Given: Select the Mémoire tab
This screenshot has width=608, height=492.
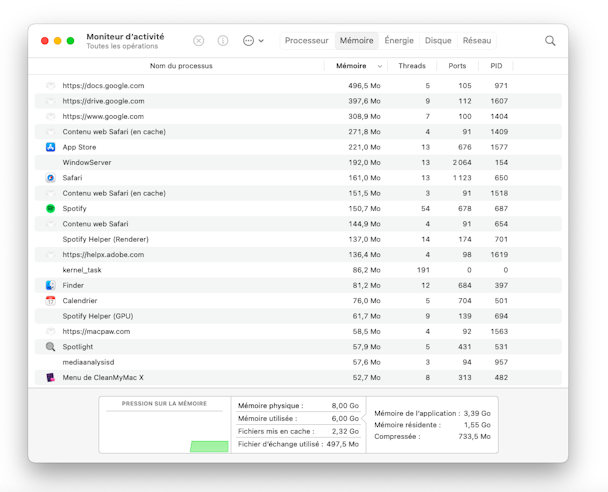Looking at the screenshot, I should [x=356, y=41].
